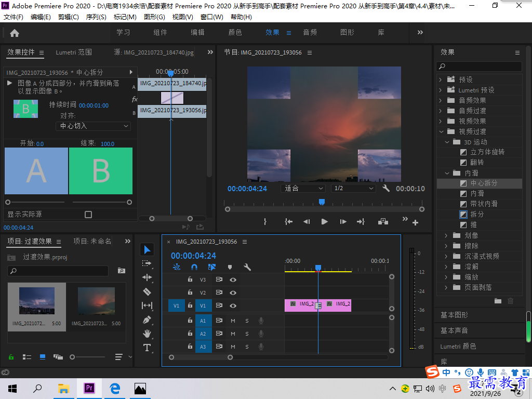Screen dimensions: 532x399
Task: Toggle V2 track output eye
Action: [233, 292]
